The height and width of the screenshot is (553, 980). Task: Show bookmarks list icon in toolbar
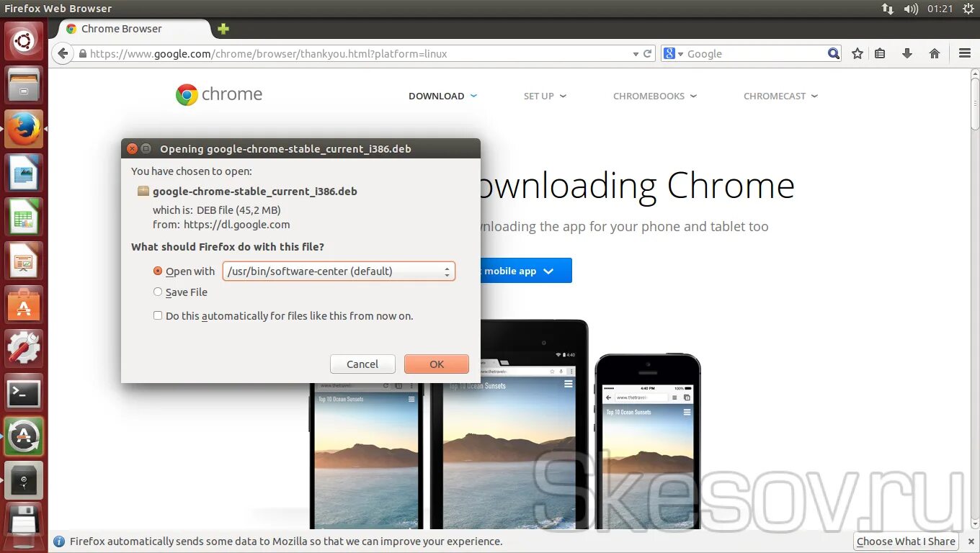(x=880, y=53)
